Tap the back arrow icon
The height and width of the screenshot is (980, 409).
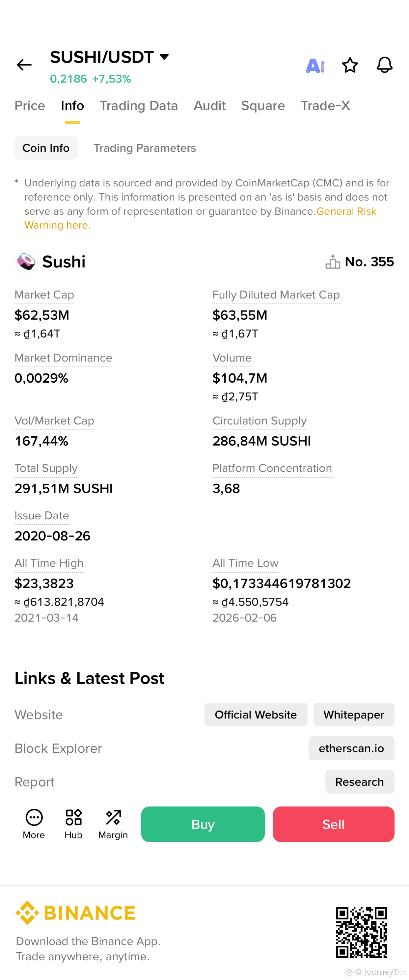(x=24, y=65)
